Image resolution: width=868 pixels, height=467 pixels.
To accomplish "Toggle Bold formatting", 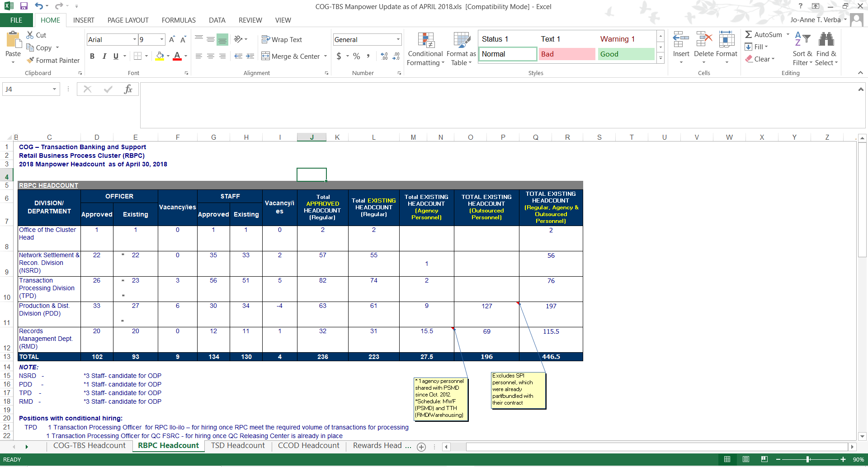I will [92, 56].
